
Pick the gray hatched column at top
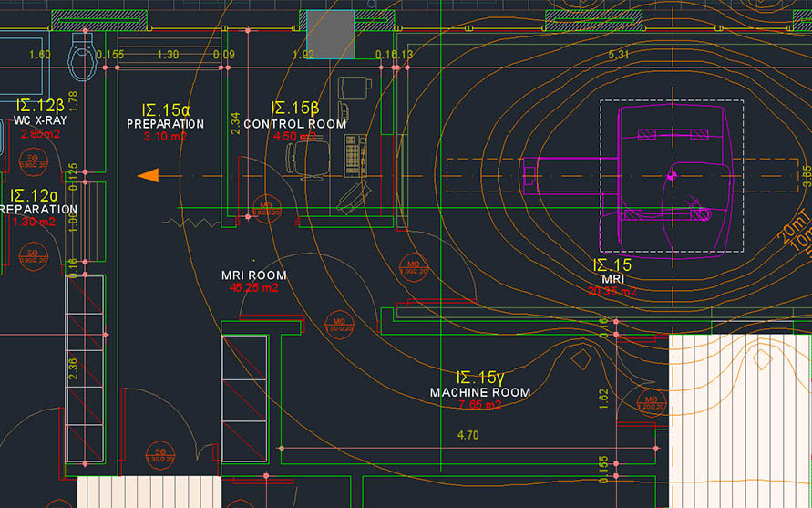click(x=330, y=34)
